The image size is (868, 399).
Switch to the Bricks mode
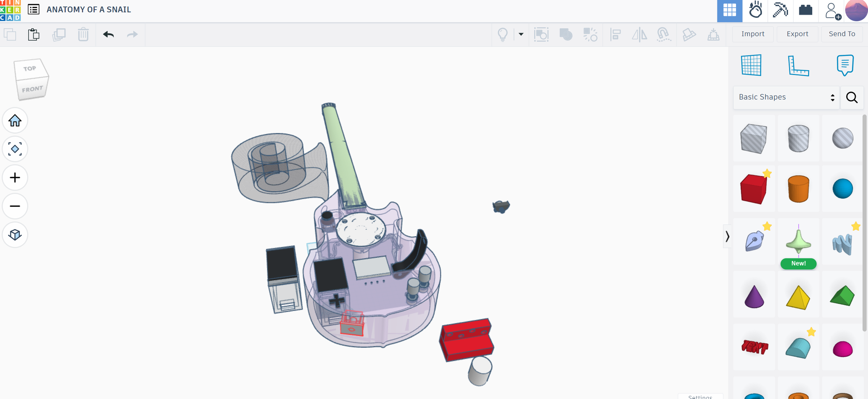[x=805, y=10]
